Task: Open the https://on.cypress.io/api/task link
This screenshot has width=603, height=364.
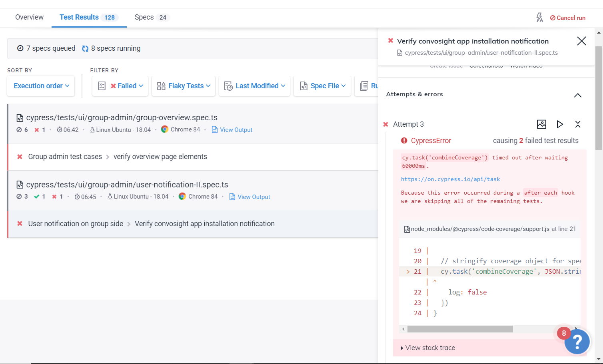Action: (x=450, y=179)
